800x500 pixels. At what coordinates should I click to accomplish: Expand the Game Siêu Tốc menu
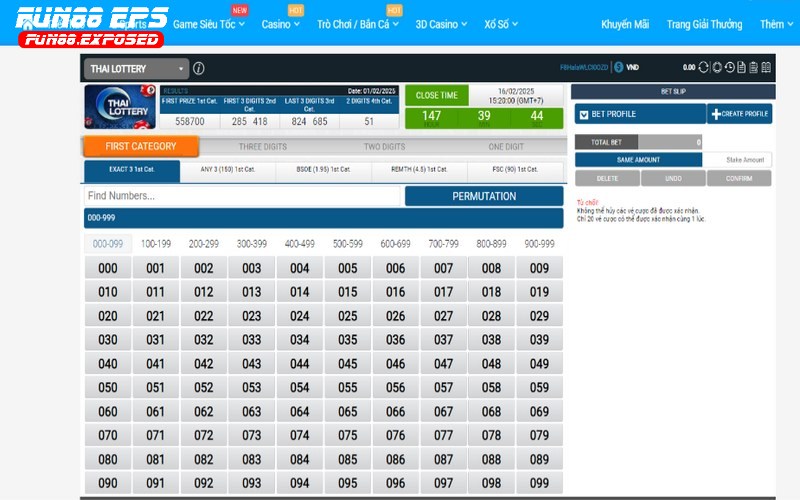coord(209,24)
